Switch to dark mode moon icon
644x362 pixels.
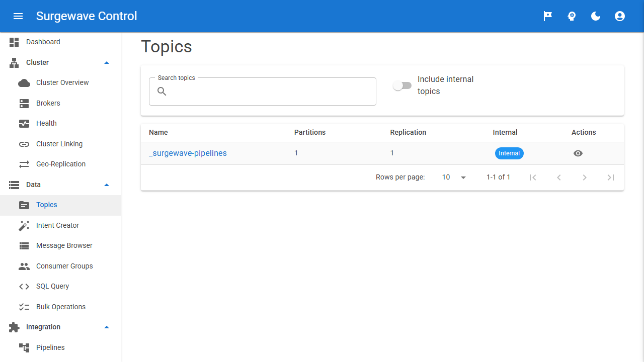(596, 16)
